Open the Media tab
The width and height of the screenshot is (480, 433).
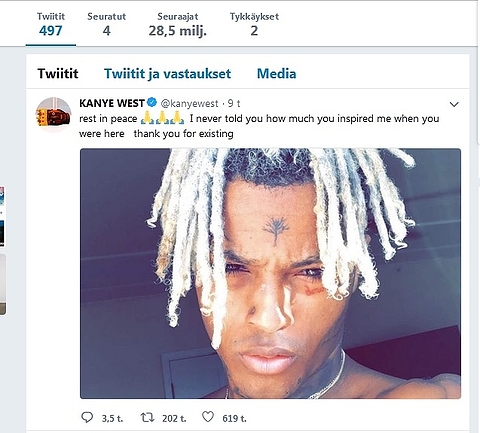pyautogui.click(x=276, y=74)
